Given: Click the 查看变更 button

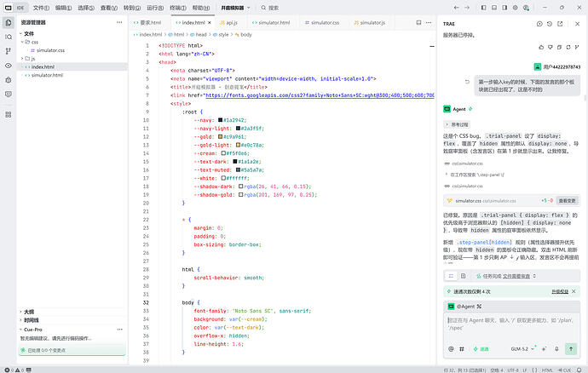Looking at the screenshot, I should 567,201.
